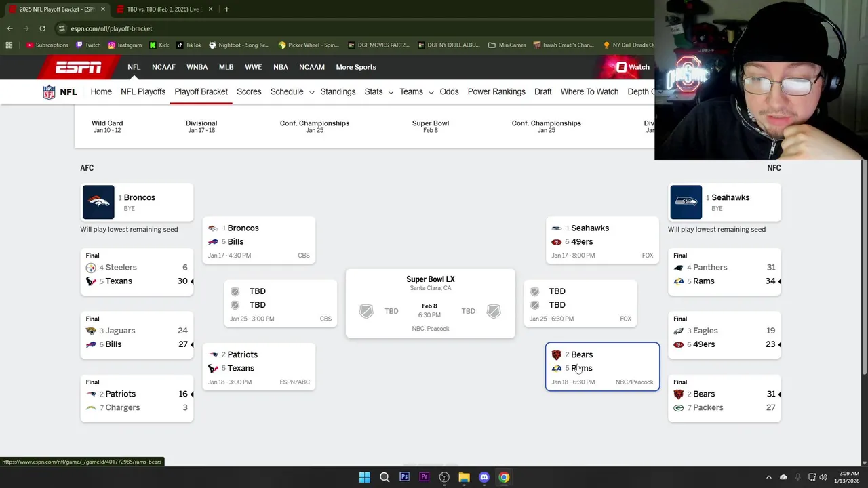Select MLB in ESPN top navigation
This screenshot has width=868, height=488.
[x=226, y=67]
